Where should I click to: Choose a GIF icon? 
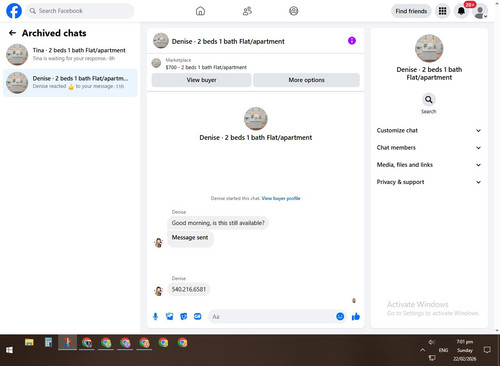tap(198, 316)
